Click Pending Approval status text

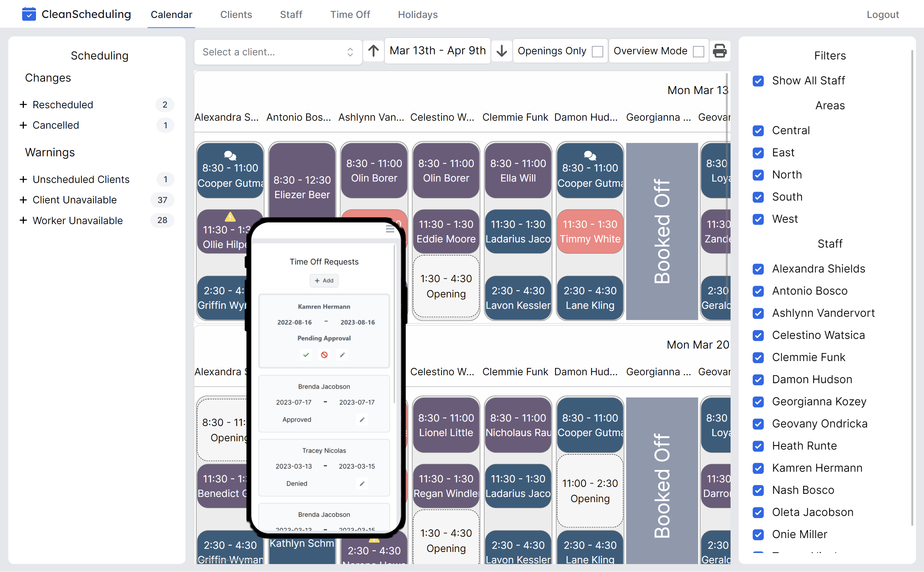pyautogui.click(x=324, y=338)
